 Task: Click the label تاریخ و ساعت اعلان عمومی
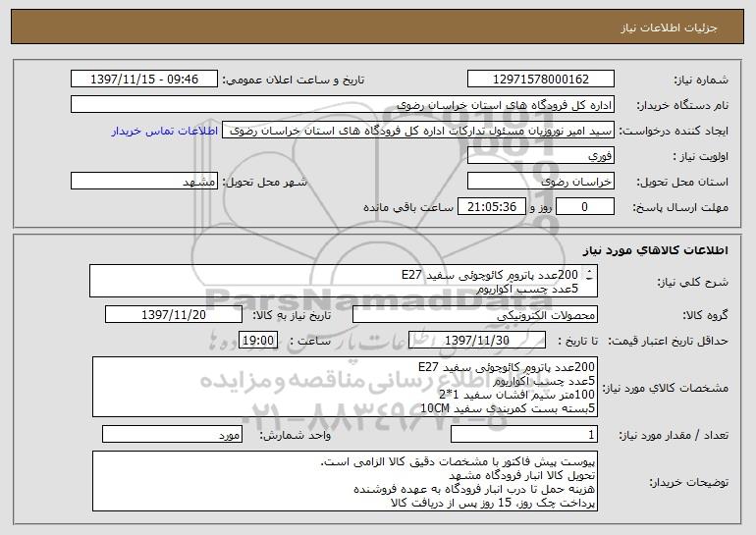294,80
